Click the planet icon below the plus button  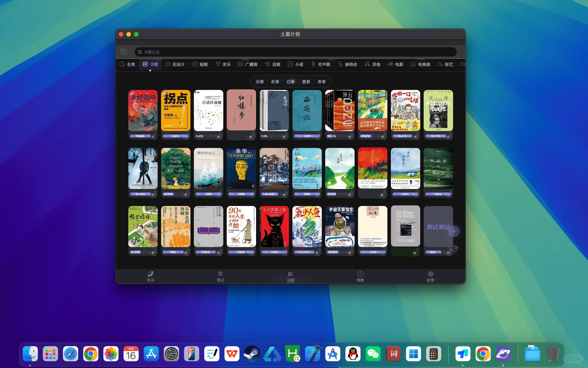[x=454, y=249]
